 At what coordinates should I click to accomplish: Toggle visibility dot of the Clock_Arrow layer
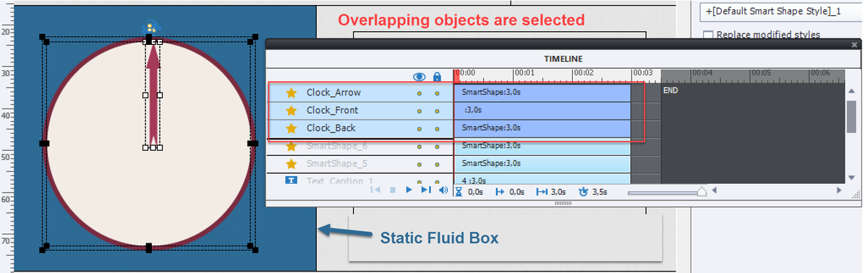[x=419, y=93]
